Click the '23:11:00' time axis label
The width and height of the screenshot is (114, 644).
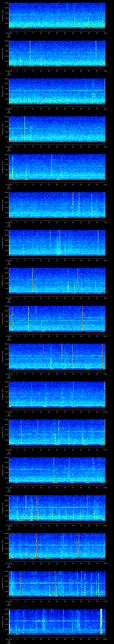coord(9,412)
